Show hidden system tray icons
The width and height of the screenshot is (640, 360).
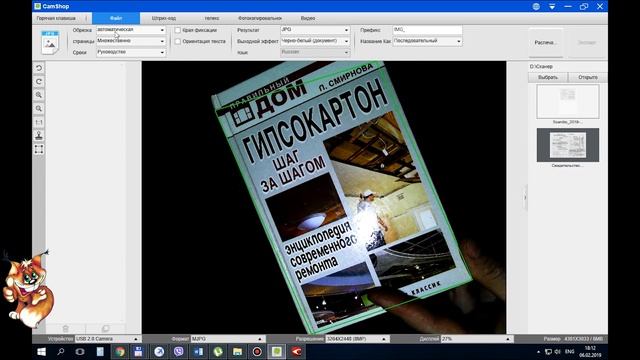(538, 351)
